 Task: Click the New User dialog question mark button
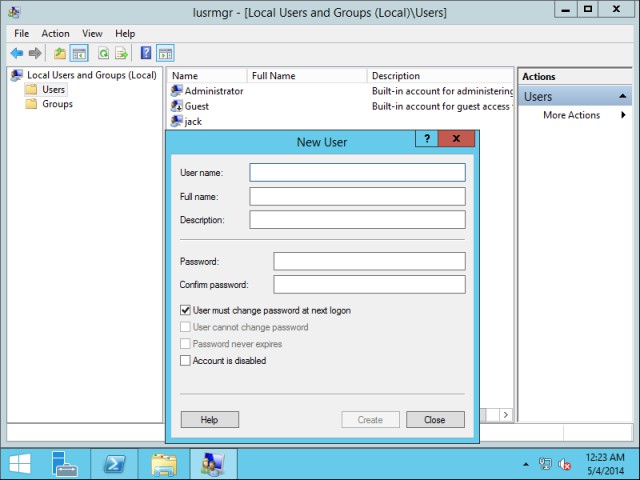[x=427, y=139]
